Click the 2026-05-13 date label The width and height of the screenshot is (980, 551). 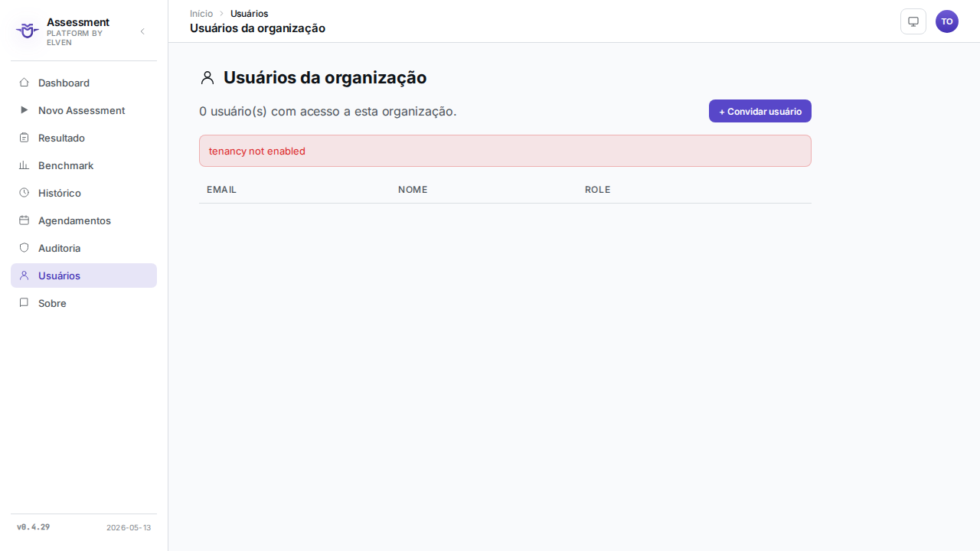129,528
